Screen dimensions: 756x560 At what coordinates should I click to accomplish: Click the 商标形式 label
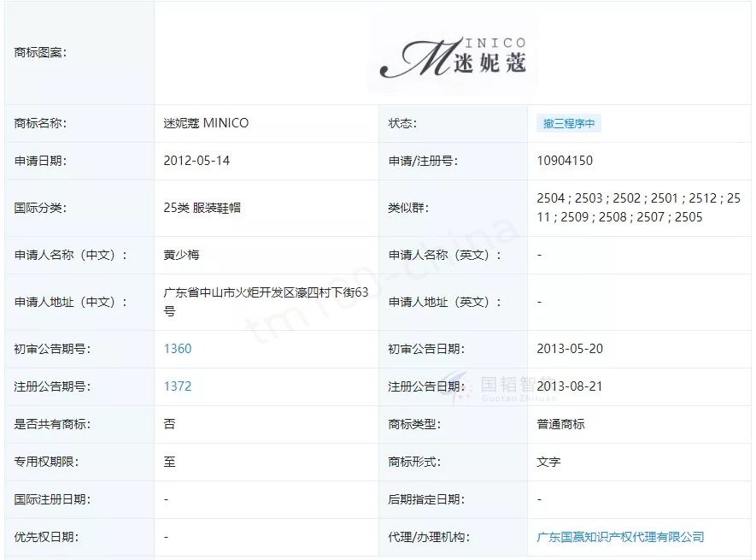(x=414, y=462)
